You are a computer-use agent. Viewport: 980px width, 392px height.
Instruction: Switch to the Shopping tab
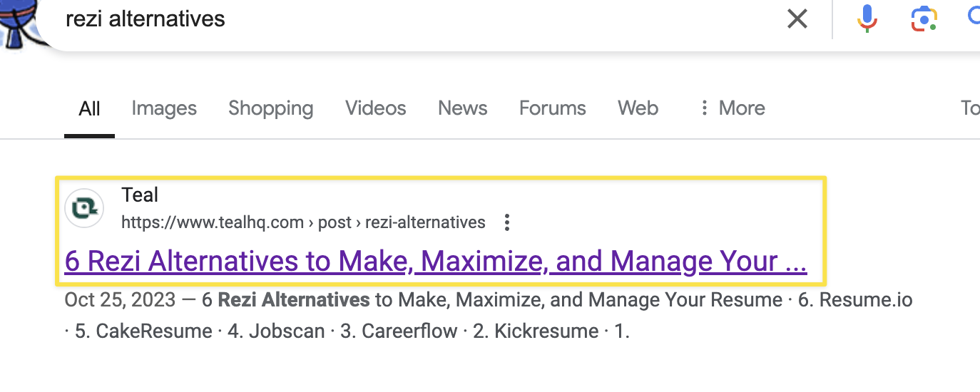tap(271, 108)
